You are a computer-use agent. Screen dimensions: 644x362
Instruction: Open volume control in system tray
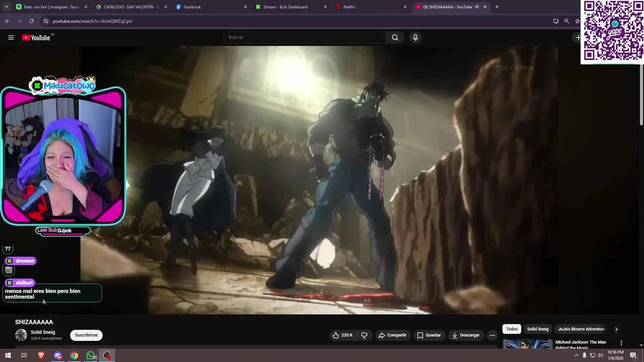point(600,355)
